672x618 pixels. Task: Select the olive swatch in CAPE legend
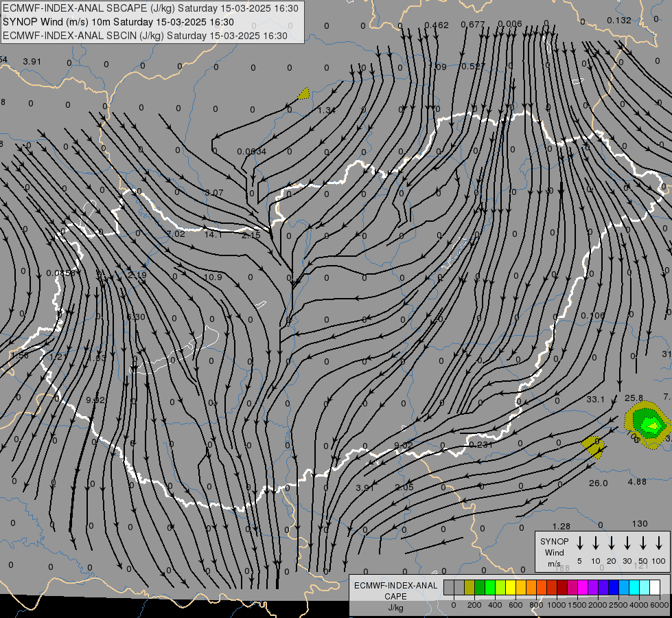(470, 588)
